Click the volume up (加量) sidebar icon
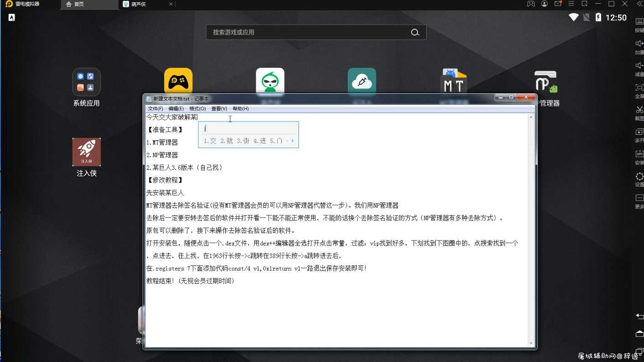 click(x=639, y=43)
